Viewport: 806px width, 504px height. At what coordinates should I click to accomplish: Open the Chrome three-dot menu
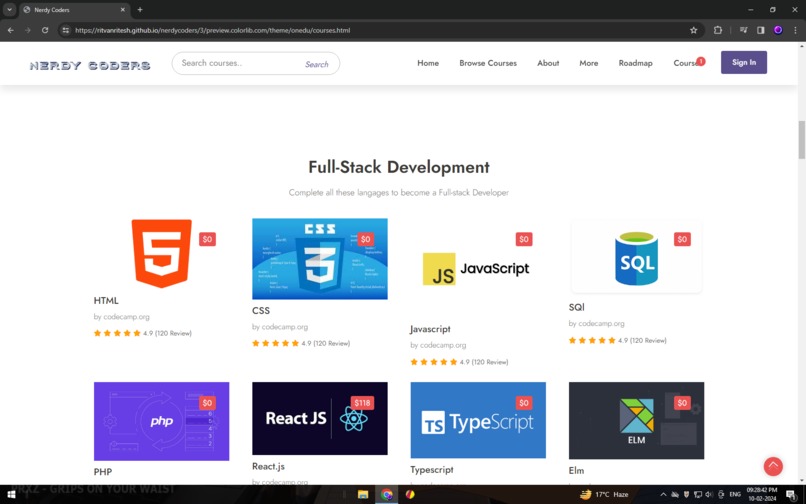coord(795,30)
